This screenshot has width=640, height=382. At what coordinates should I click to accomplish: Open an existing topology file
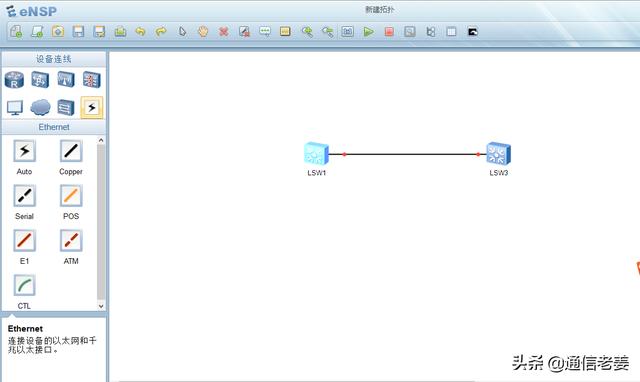58,31
